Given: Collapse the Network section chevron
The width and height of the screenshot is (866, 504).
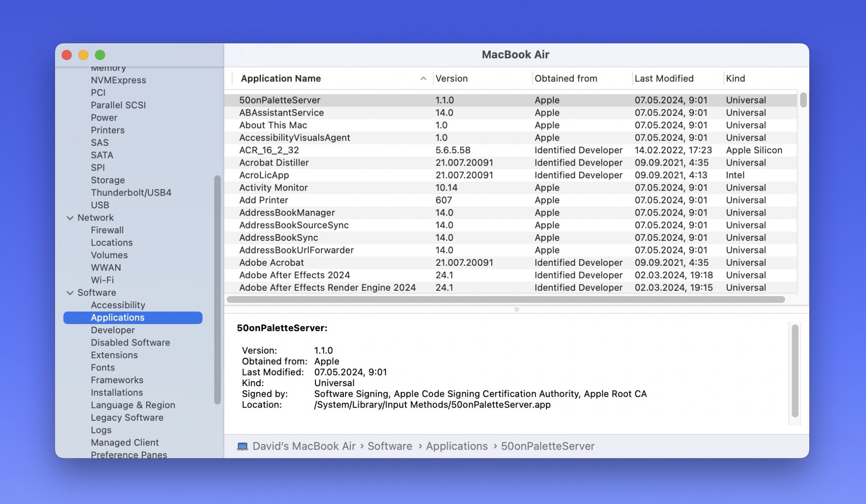Looking at the screenshot, I should click(x=70, y=218).
